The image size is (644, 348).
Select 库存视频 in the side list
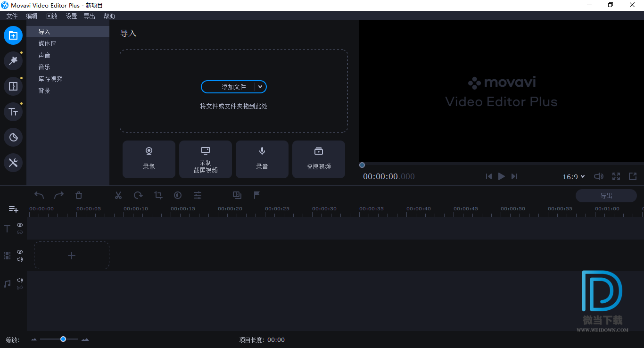(x=68, y=79)
